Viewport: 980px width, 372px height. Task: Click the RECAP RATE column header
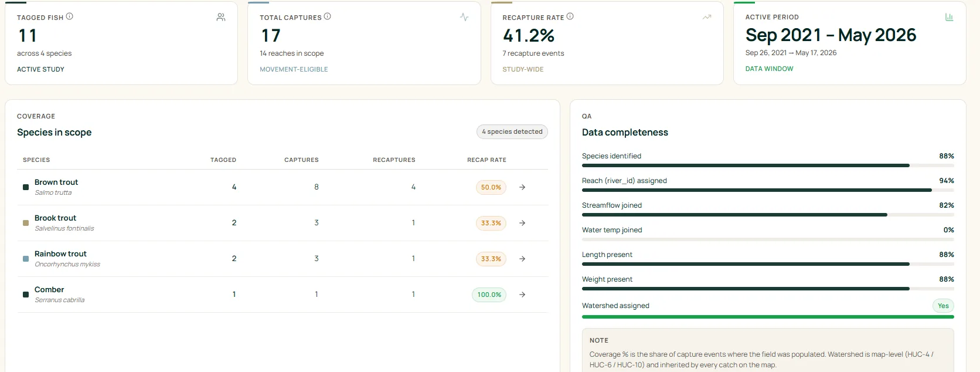[x=486, y=160]
